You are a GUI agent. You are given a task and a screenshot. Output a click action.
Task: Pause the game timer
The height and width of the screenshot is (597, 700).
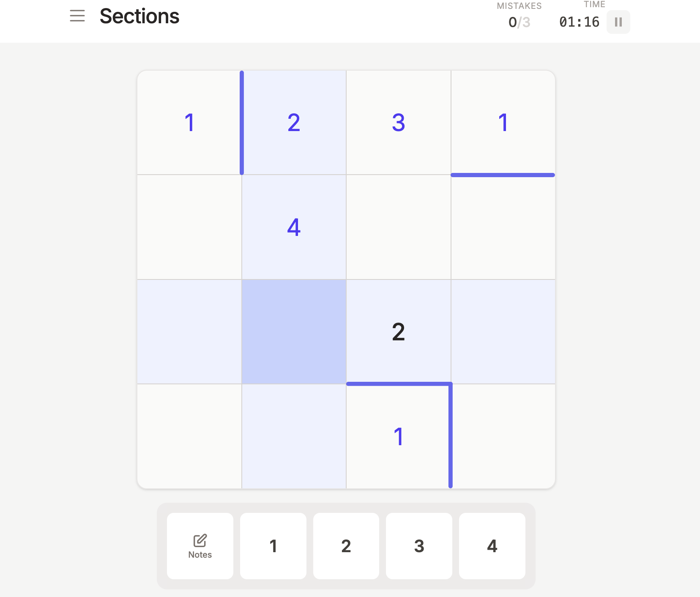[618, 22]
